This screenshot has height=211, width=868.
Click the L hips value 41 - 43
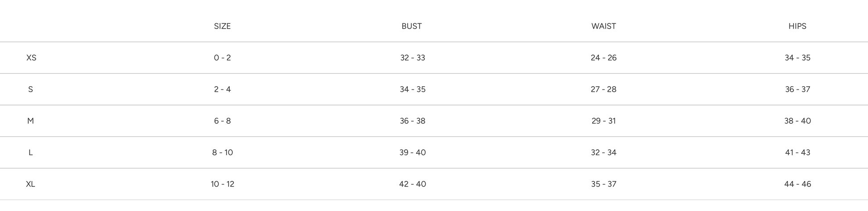coord(798,152)
